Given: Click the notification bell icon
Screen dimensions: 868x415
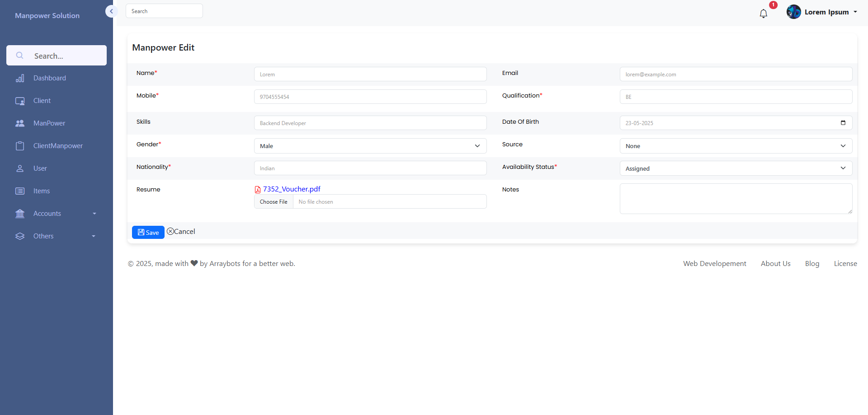Looking at the screenshot, I should click(764, 14).
